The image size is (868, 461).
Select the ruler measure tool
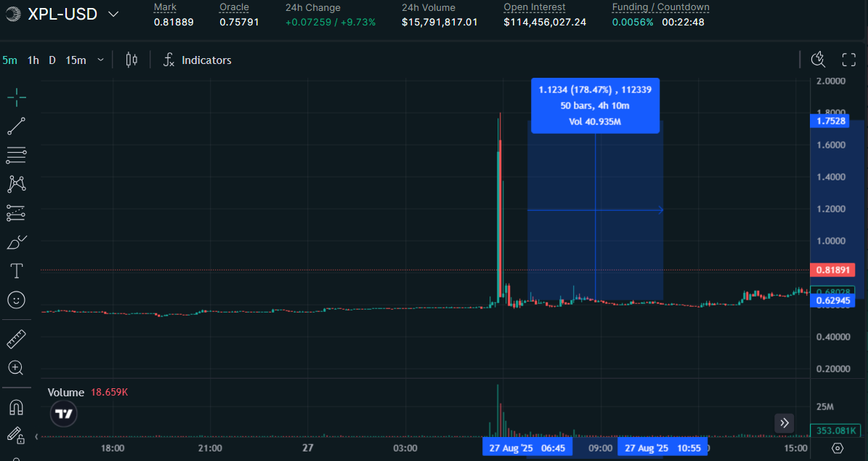[16, 339]
